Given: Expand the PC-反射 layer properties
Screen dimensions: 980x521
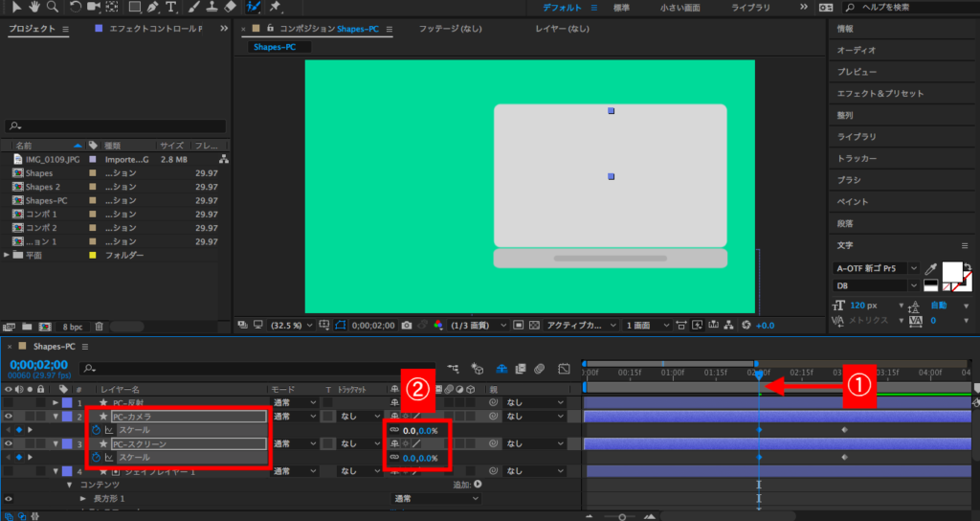Looking at the screenshot, I should (x=55, y=403).
